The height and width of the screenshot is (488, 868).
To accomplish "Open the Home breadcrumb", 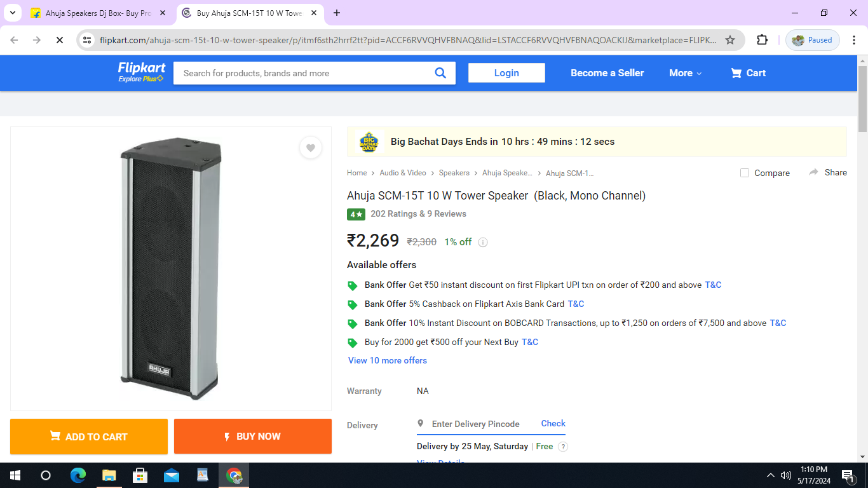I will [x=356, y=173].
